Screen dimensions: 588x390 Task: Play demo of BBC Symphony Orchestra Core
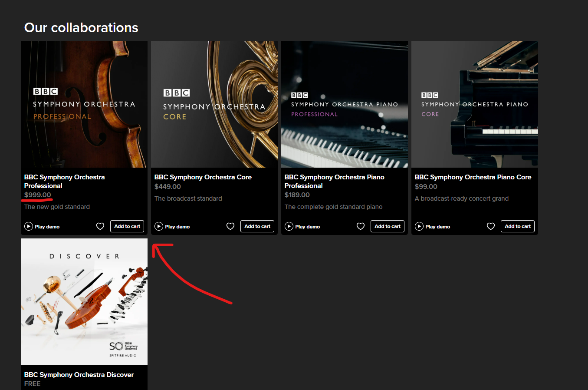tap(172, 226)
